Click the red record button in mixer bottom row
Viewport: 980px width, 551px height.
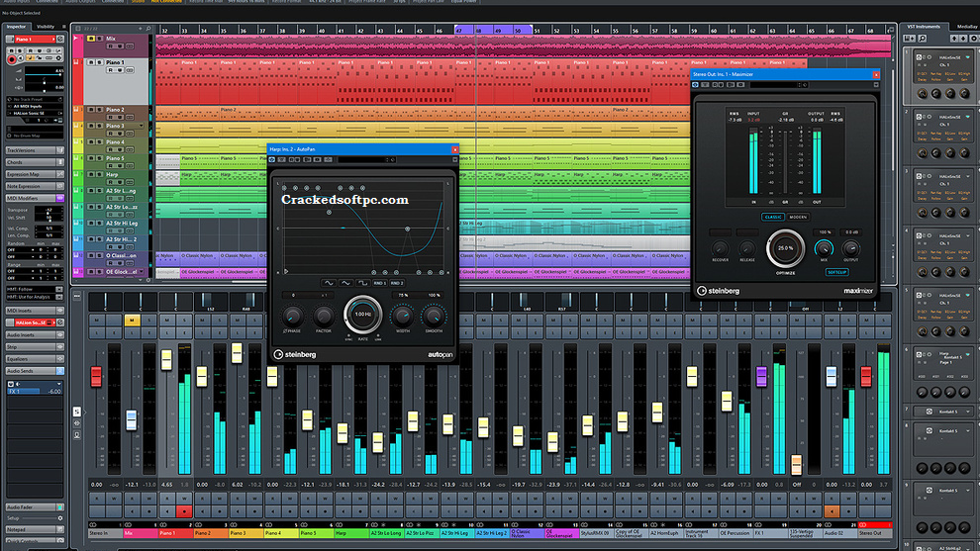184,511
